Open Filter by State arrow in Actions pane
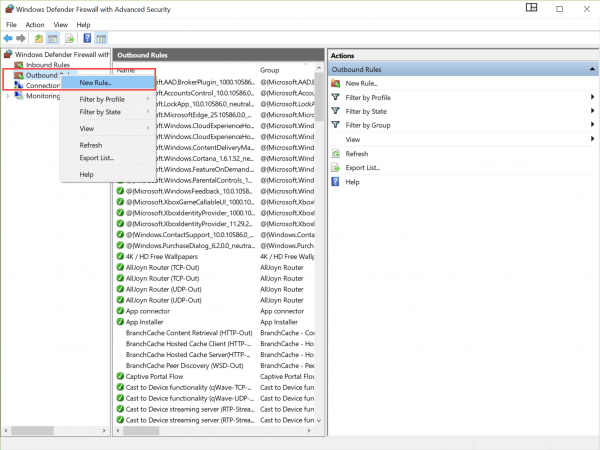 coord(592,111)
